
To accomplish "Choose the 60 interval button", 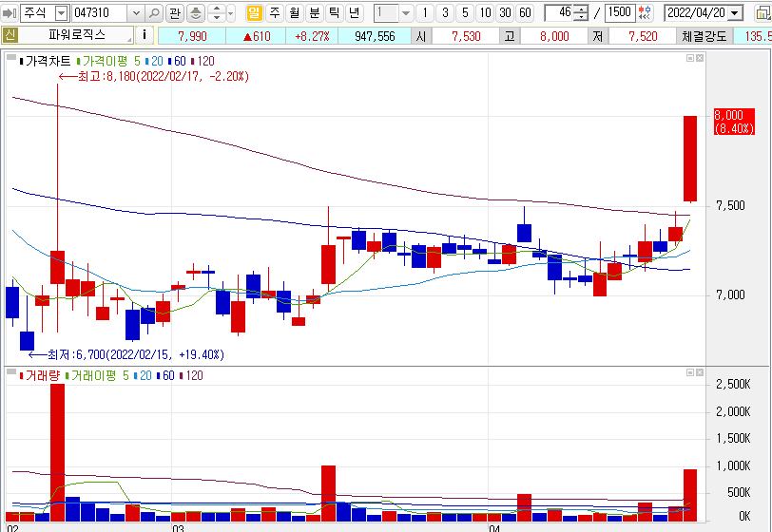I will coord(526,12).
